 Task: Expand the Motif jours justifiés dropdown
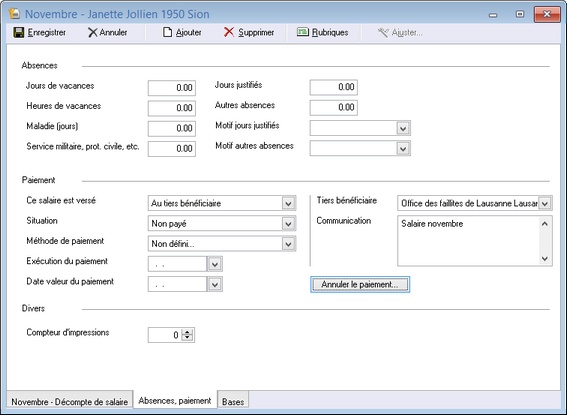(403, 128)
